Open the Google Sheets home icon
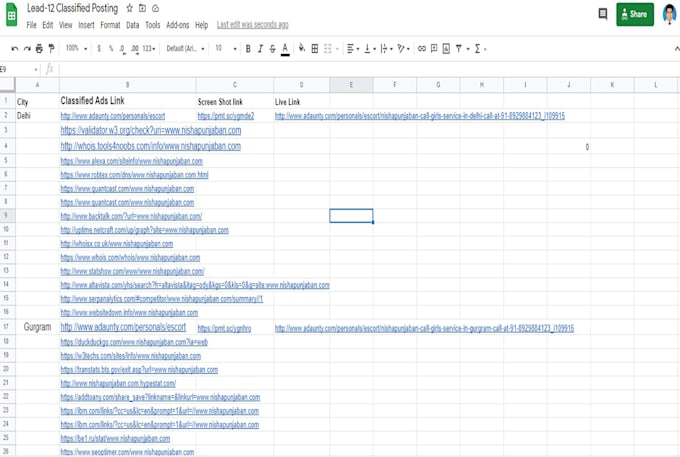The height and width of the screenshot is (457, 680). [x=11, y=14]
